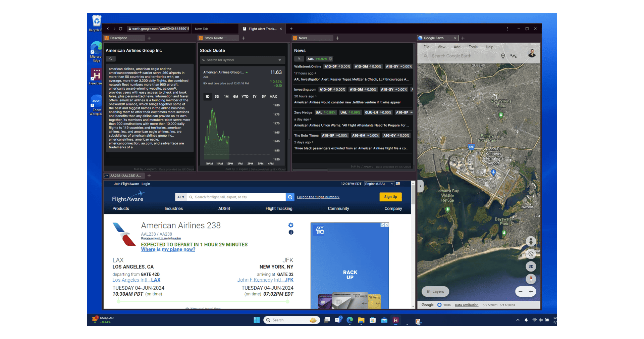
Task: Click the Google Earth draw path icon
Action: [x=514, y=56]
